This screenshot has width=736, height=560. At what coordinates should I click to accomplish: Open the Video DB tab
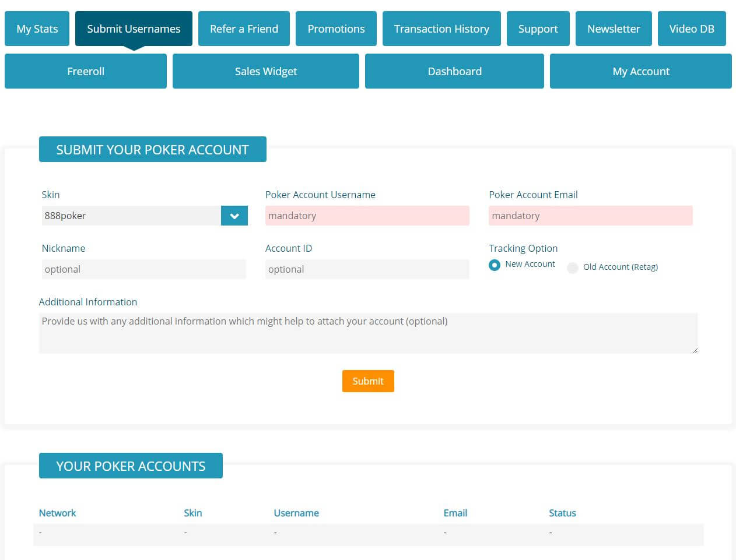coord(692,29)
